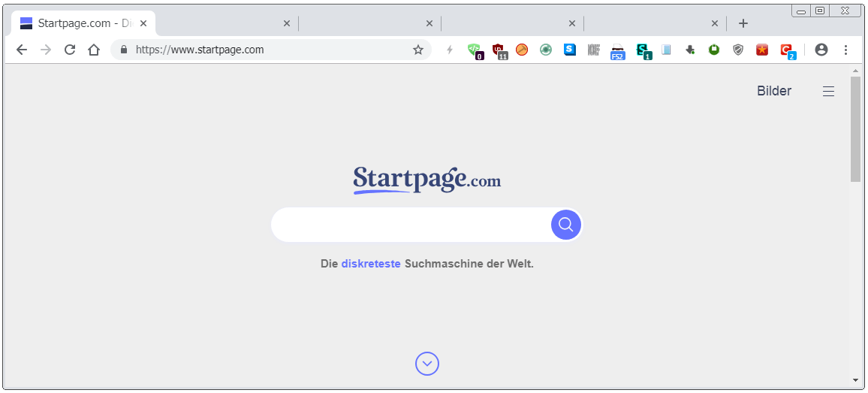View site info via padlock icon
Viewport: 868px width, 393px height.
[x=124, y=50]
